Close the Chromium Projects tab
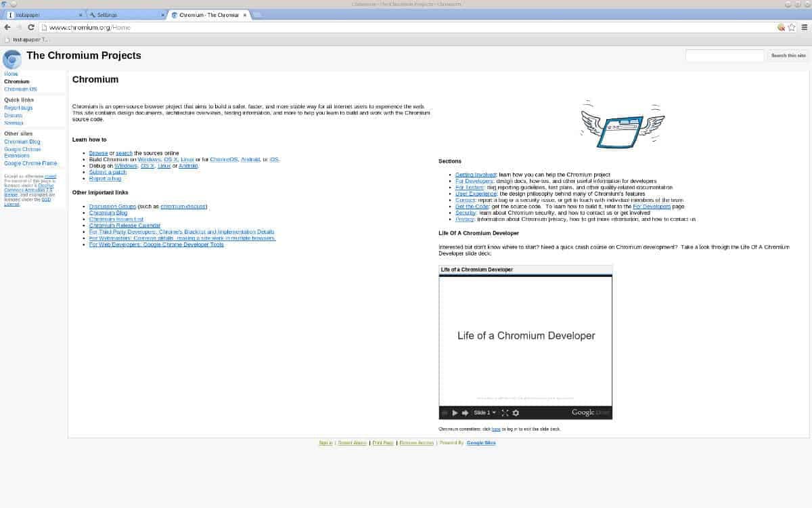 tap(245, 15)
